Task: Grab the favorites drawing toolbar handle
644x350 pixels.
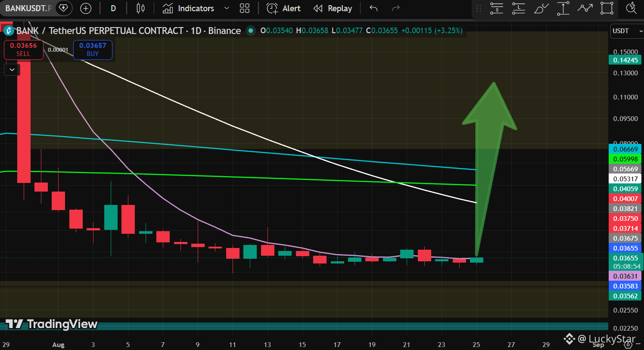Action: coord(478,8)
